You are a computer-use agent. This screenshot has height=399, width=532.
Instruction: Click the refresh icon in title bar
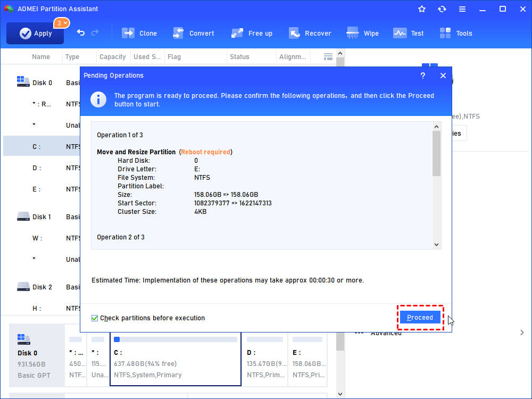click(442, 9)
